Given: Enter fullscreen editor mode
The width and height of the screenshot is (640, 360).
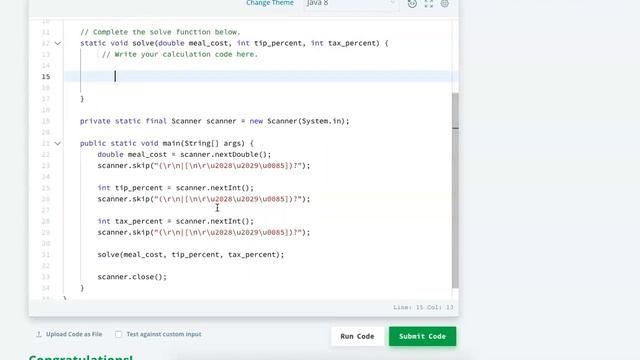Looking at the screenshot, I should (x=429, y=4).
